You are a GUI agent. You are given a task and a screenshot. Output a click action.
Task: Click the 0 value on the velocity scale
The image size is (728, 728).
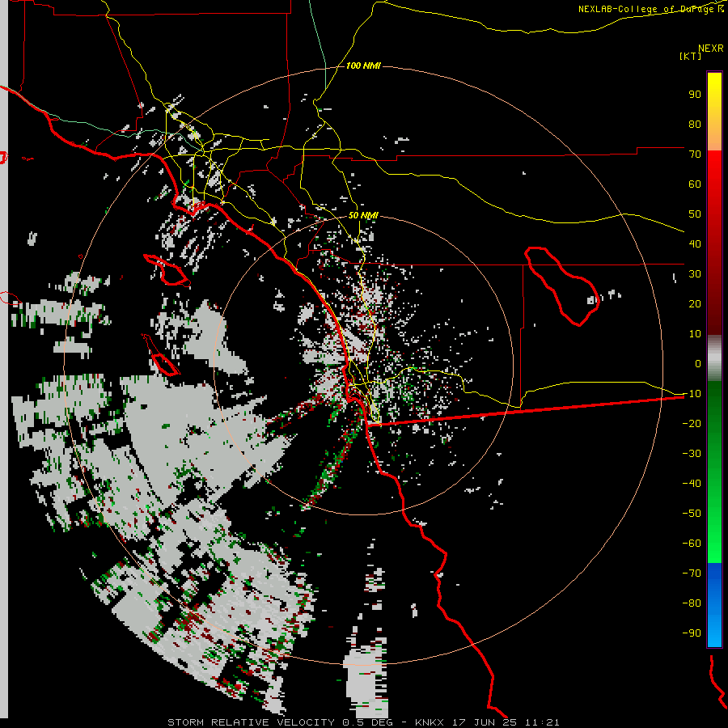point(698,363)
